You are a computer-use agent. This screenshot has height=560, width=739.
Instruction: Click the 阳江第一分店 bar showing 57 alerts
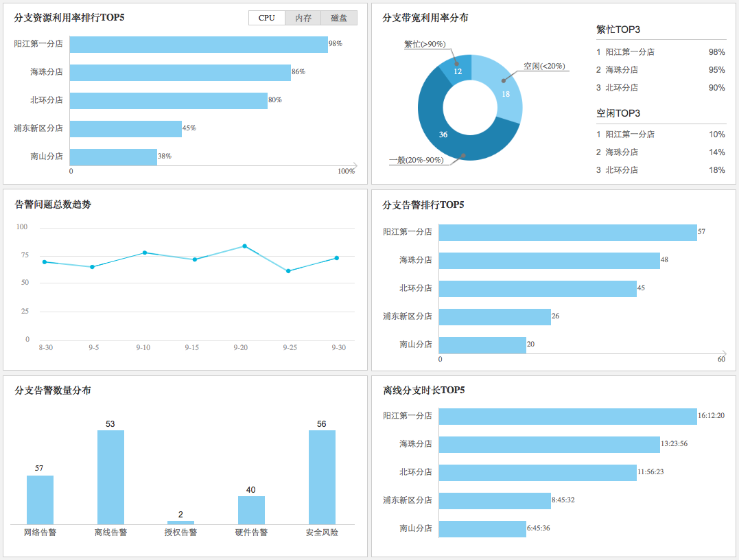(x=567, y=233)
